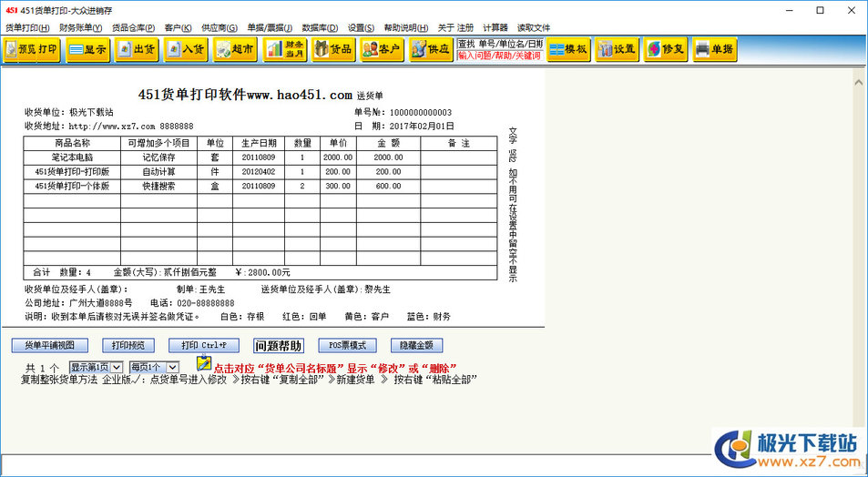Viewport: 868px width, 477px height.
Task: Open the 模板 template toolbar button
Action: [568, 49]
